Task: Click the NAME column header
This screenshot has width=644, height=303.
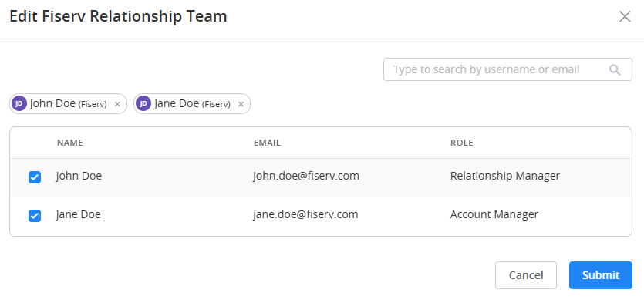Action: (x=70, y=143)
